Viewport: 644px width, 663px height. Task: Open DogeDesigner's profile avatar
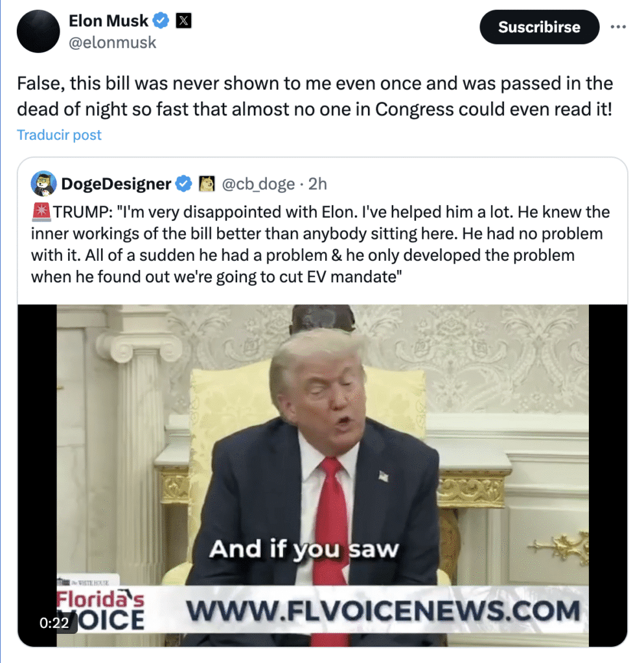pyautogui.click(x=43, y=183)
